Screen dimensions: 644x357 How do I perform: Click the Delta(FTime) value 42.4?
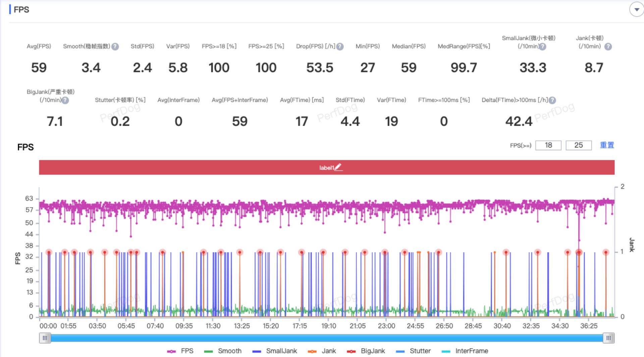click(x=519, y=121)
